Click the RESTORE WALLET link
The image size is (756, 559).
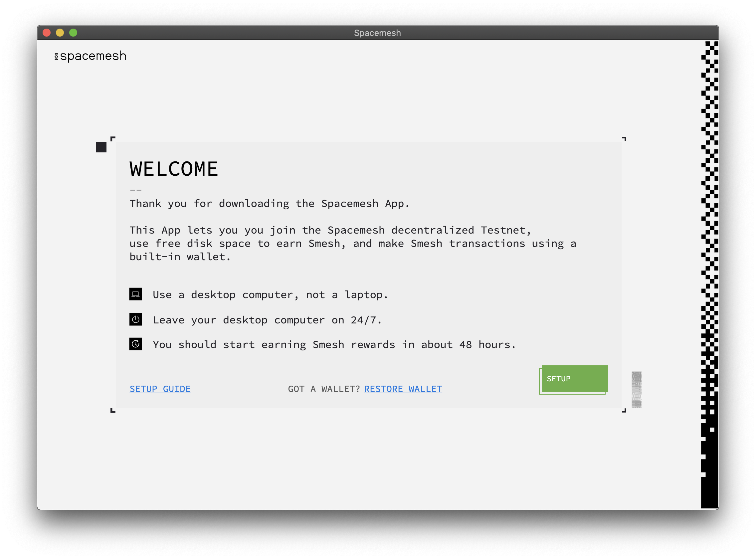click(x=403, y=389)
